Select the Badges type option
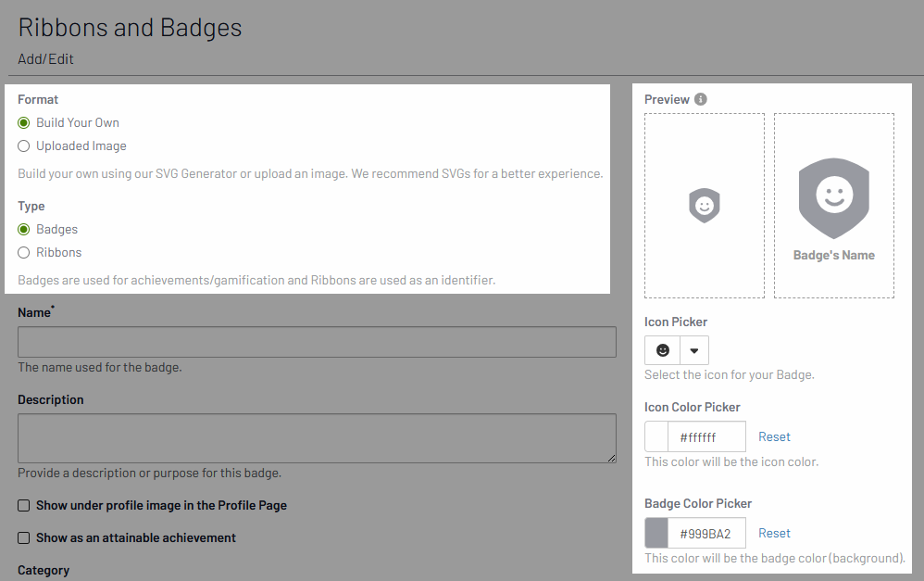Image resolution: width=924 pixels, height=581 pixels. (x=22, y=229)
